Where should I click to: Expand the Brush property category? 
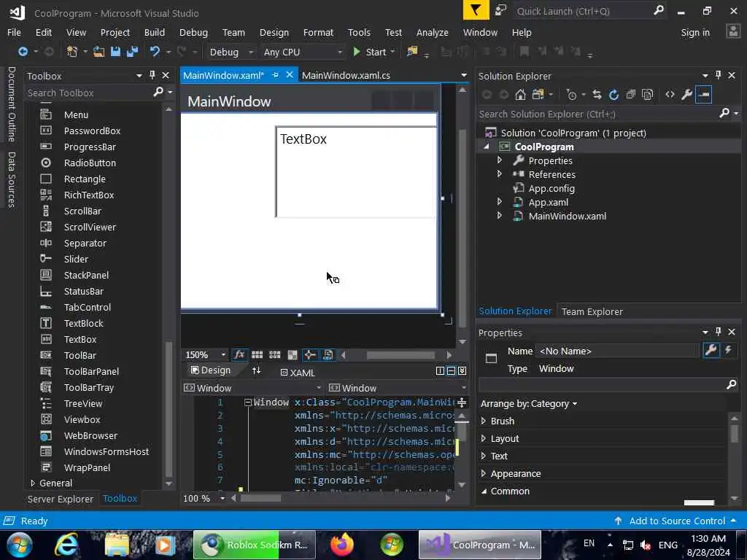[483, 421]
